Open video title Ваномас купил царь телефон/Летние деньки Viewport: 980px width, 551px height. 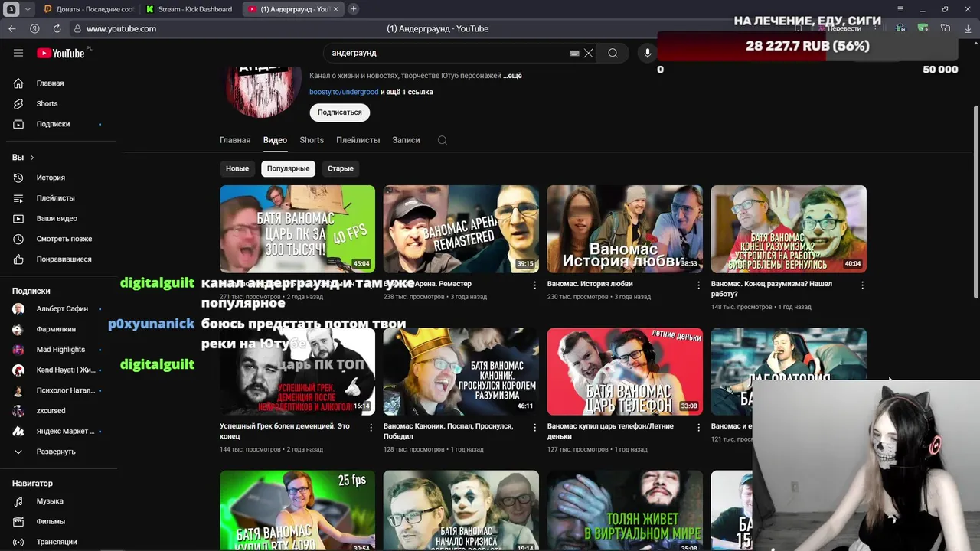click(610, 432)
